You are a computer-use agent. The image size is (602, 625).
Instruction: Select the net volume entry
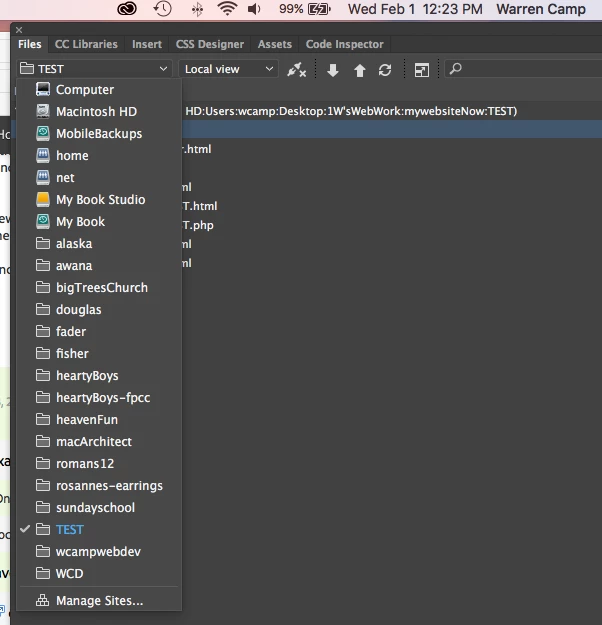pyautogui.click(x=99, y=177)
